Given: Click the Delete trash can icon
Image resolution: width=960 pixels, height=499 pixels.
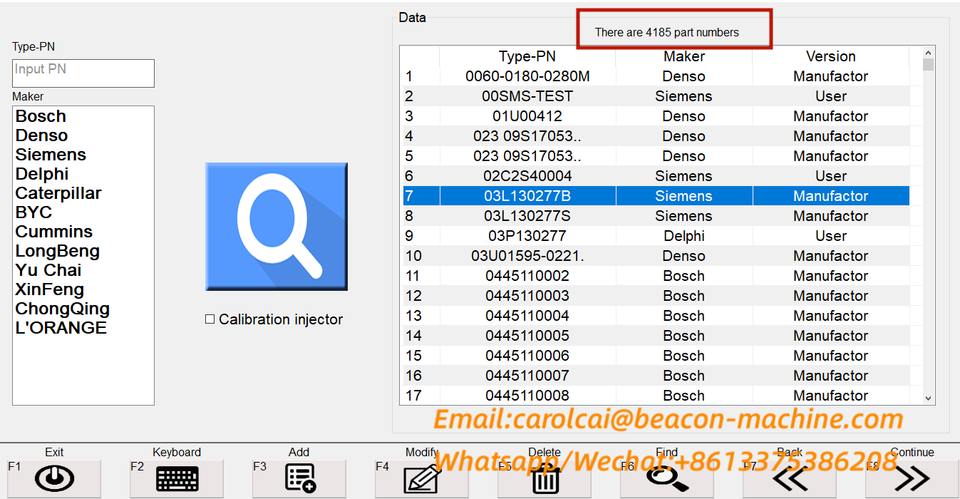Looking at the screenshot, I should coord(545,479).
